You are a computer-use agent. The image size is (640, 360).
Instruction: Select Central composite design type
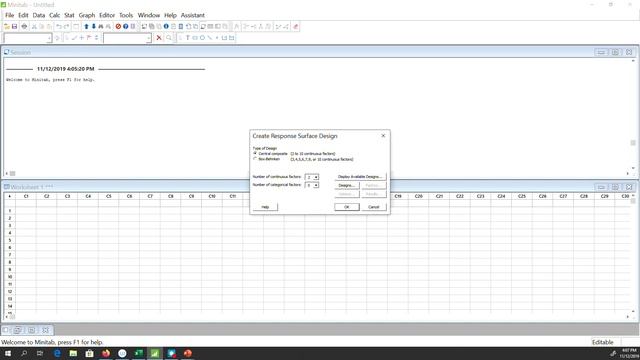tap(255, 153)
